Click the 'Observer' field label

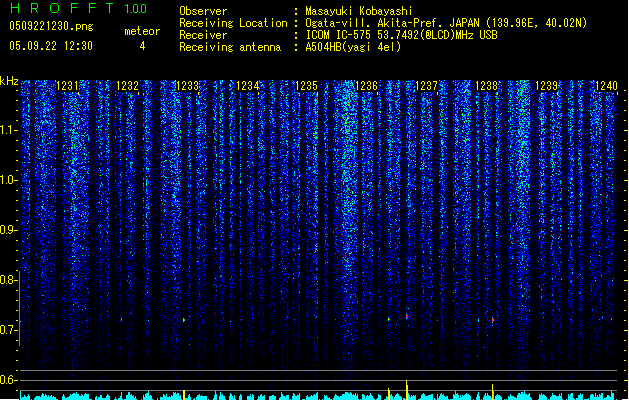[203, 11]
